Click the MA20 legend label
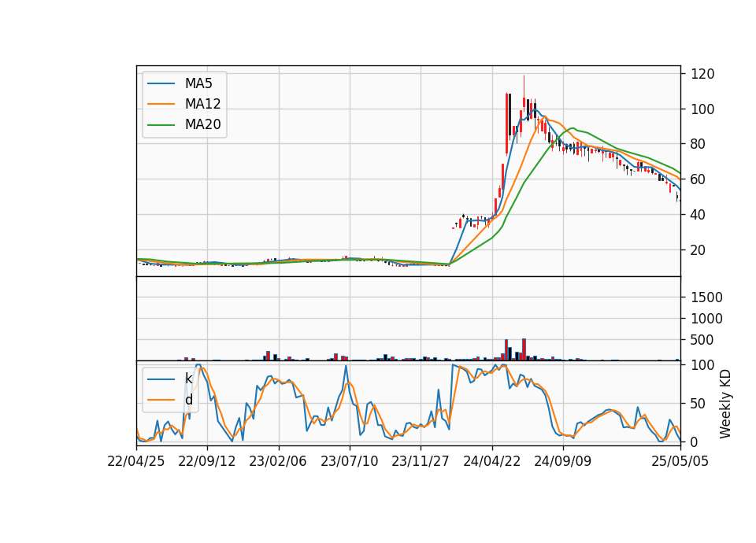The image size is (756, 543). (x=202, y=124)
